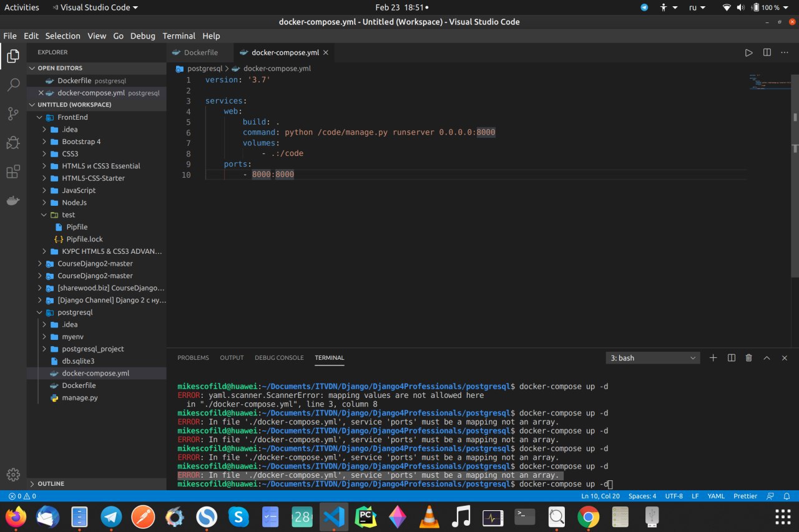Click the Prettier status bar item
799x532 pixels.
745,496
